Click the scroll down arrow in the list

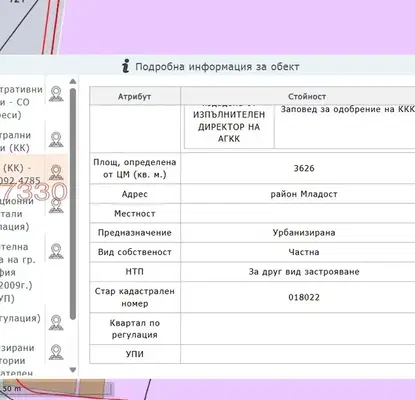point(73,370)
